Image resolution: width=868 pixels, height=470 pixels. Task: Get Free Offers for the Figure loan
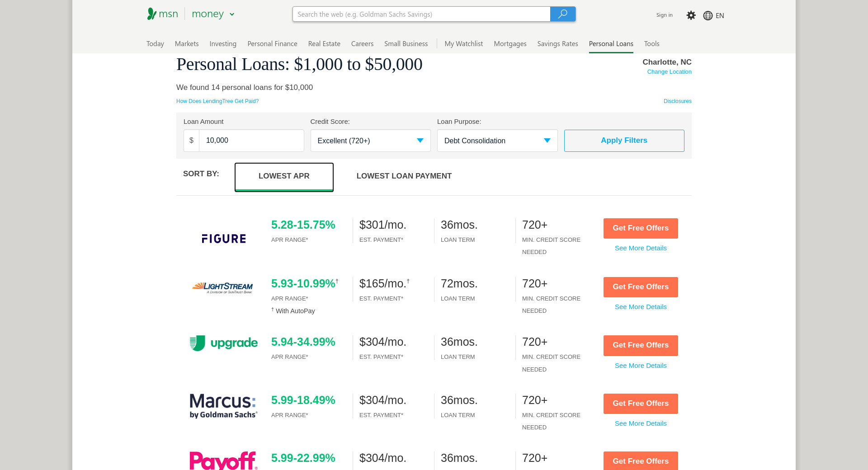pyautogui.click(x=640, y=228)
